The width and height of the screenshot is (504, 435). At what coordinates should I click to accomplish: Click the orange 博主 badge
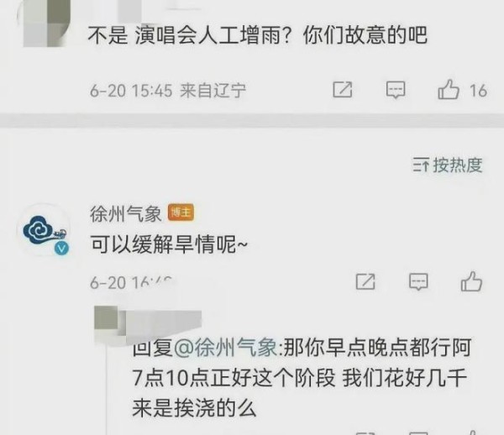[x=181, y=212]
